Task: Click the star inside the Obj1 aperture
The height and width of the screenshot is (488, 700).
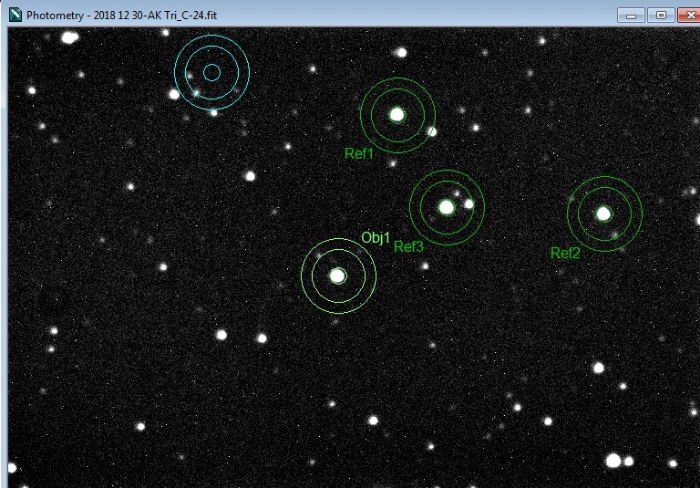Action: pos(338,275)
